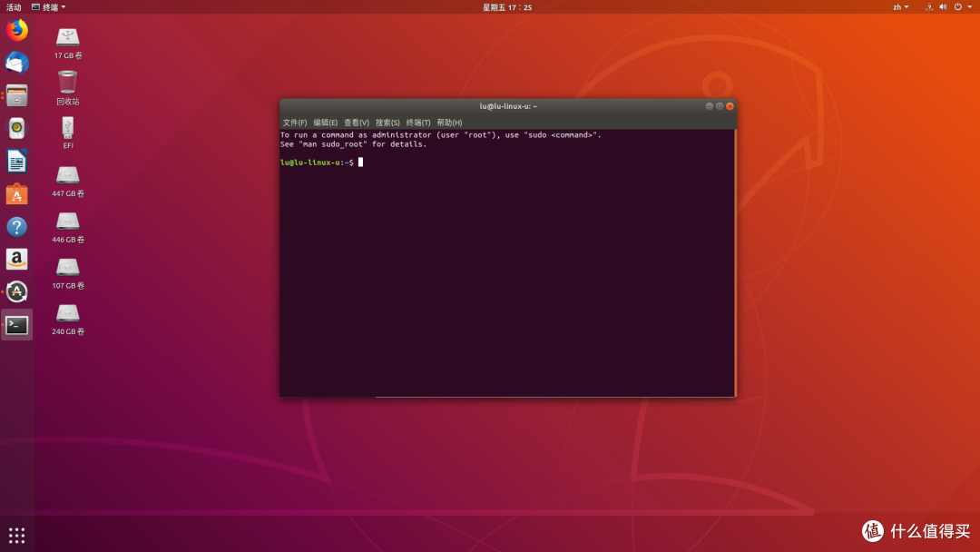Open Ubuntu Software store icon
The width and height of the screenshot is (980, 552).
[x=17, y=193]
